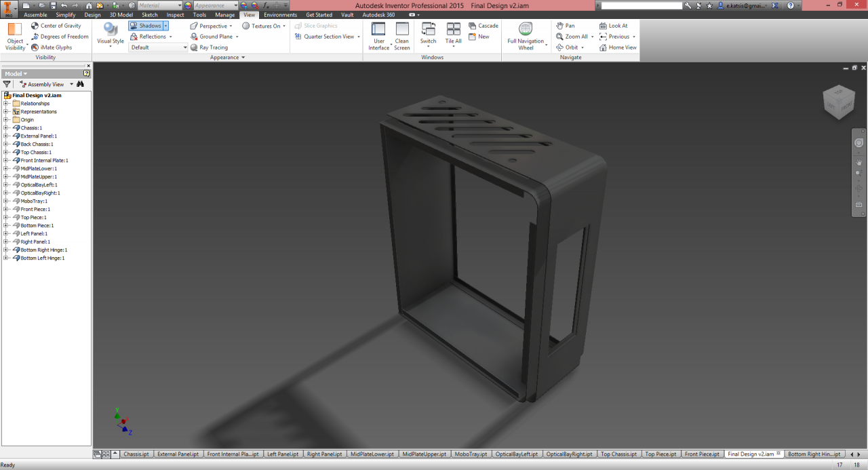This screenshot has width=868, height=470.
Task: Click the filter funnel icon in Model browser
Action: [x=7, y=84]
